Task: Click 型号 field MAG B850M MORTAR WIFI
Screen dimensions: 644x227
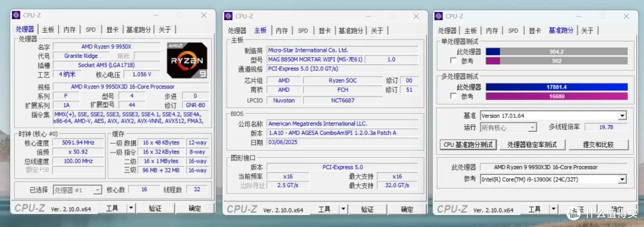Action: 315,60
